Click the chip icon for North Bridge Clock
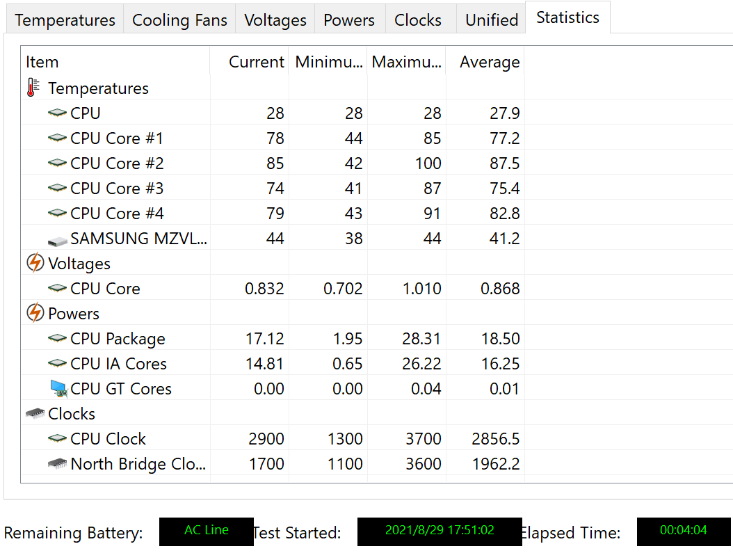This screenshot has width=733, height=560. 58,463
